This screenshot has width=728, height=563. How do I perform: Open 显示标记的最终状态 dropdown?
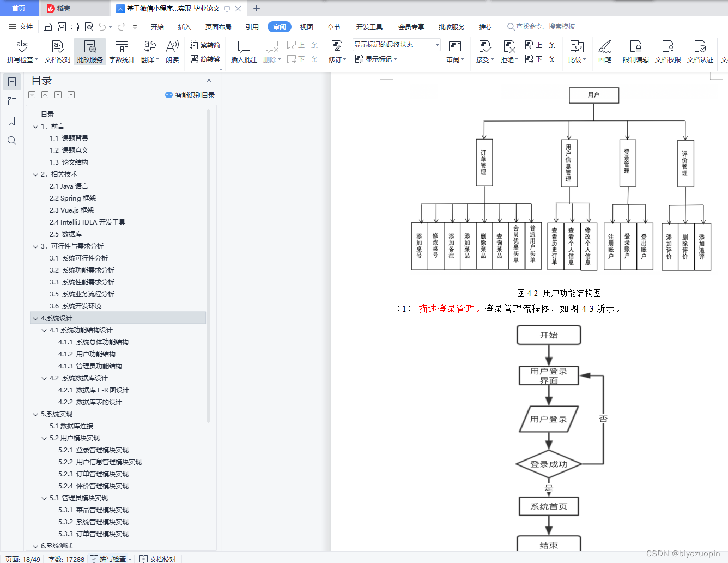pyautogui.click(x=396, y=45)
